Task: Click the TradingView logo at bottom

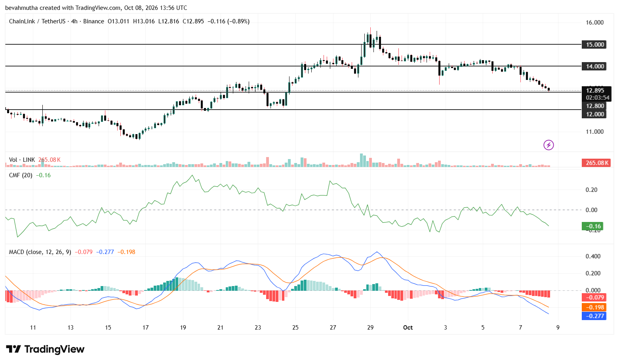Action: tap(45, 349)
